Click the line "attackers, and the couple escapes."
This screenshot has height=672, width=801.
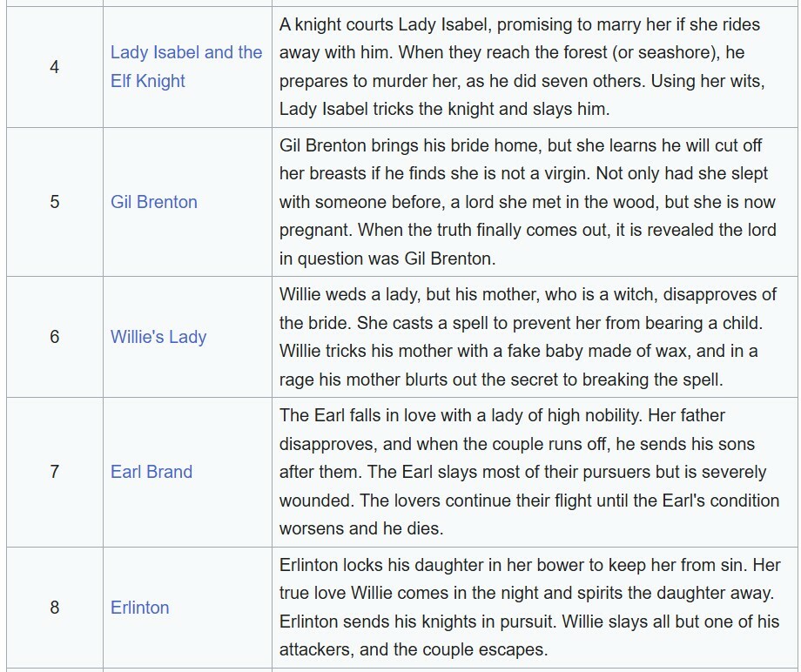[413, 649]
